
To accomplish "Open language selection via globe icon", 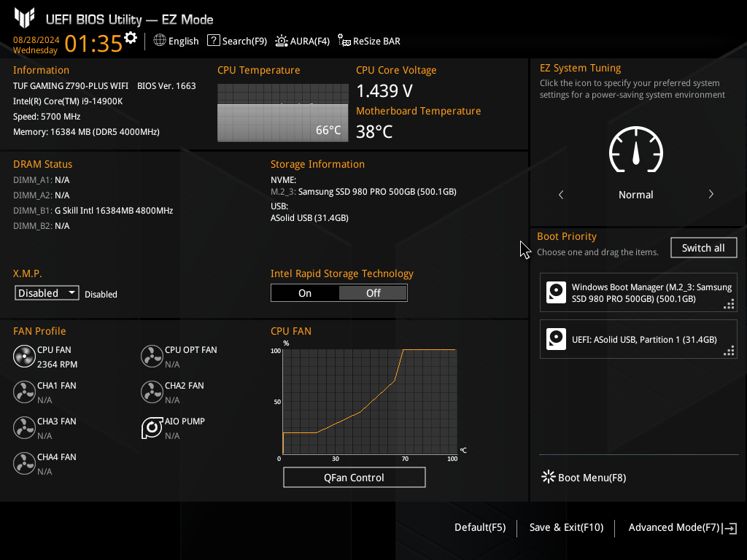I will [x=160, y=41].
